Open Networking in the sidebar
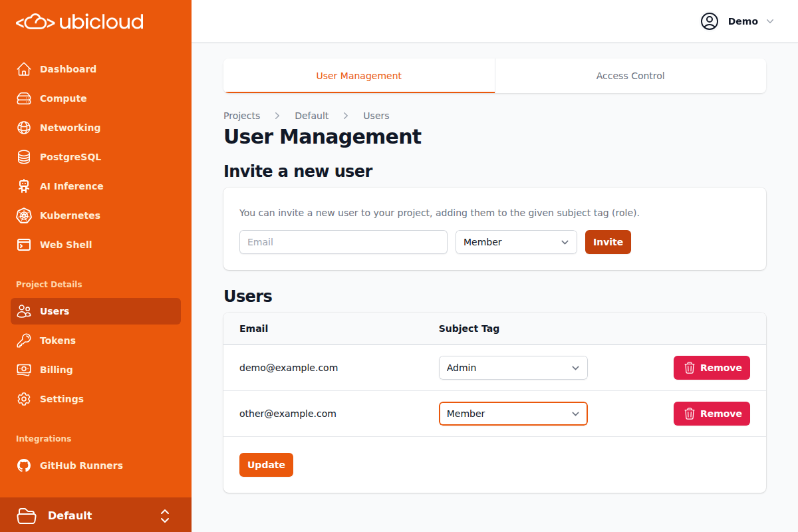 point(96,128)
